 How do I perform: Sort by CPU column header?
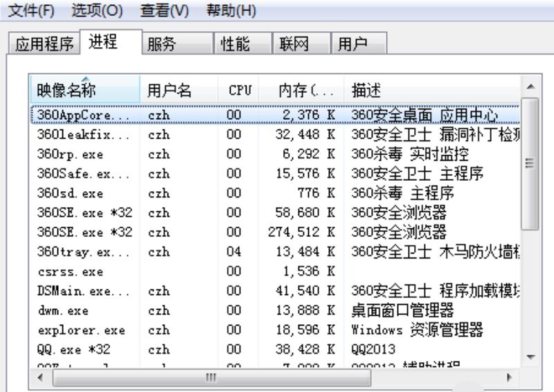coord(238,90)
